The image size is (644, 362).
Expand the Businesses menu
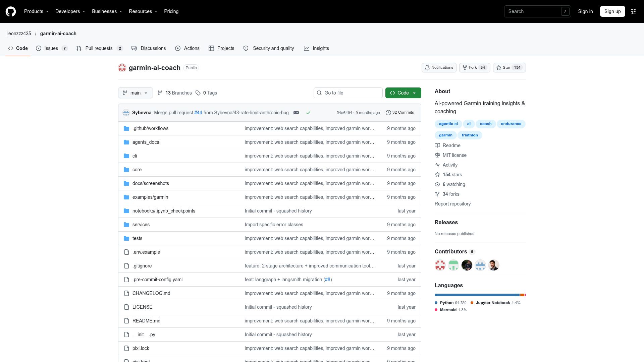tap(107, 11)
